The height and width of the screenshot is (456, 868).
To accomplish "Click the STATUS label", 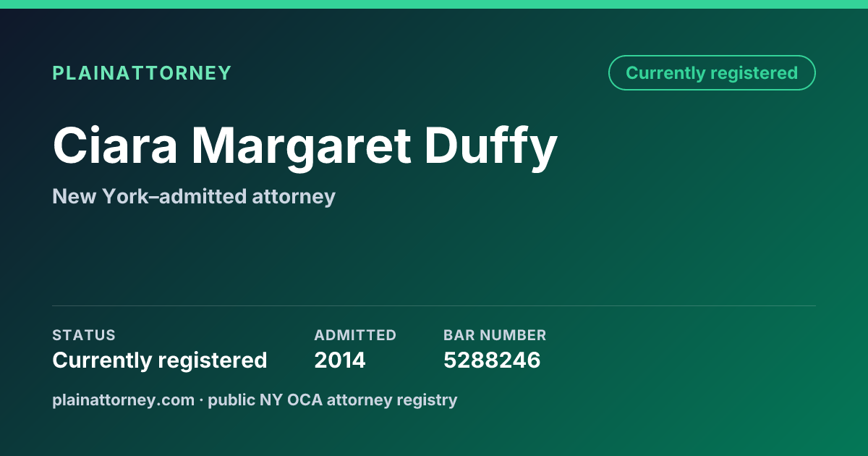I will [x=84, y=335].
